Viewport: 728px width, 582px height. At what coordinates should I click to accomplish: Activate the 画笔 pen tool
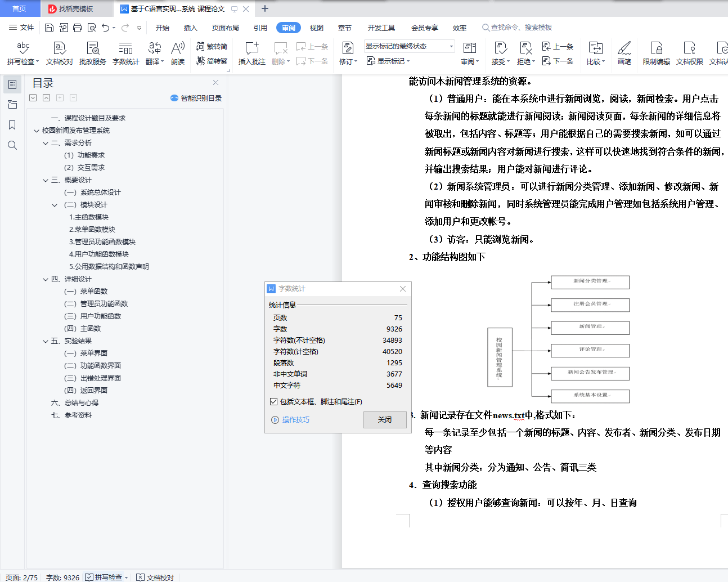point(624,53)
